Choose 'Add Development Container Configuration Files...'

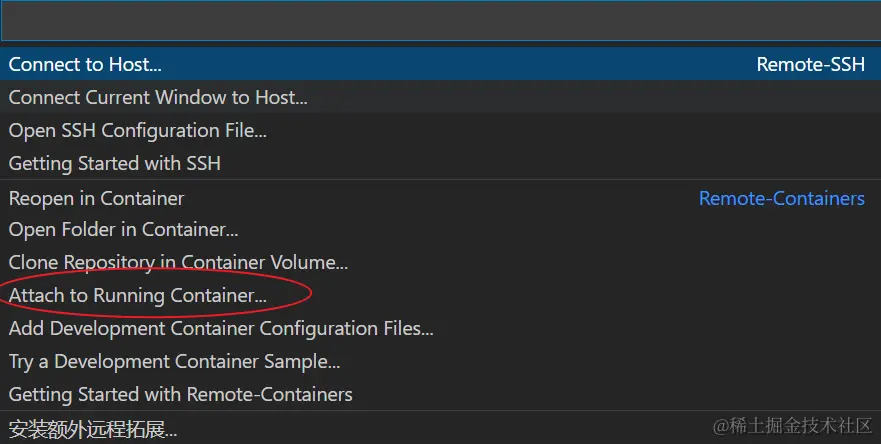pyautogui.click(x=221, y=328)
